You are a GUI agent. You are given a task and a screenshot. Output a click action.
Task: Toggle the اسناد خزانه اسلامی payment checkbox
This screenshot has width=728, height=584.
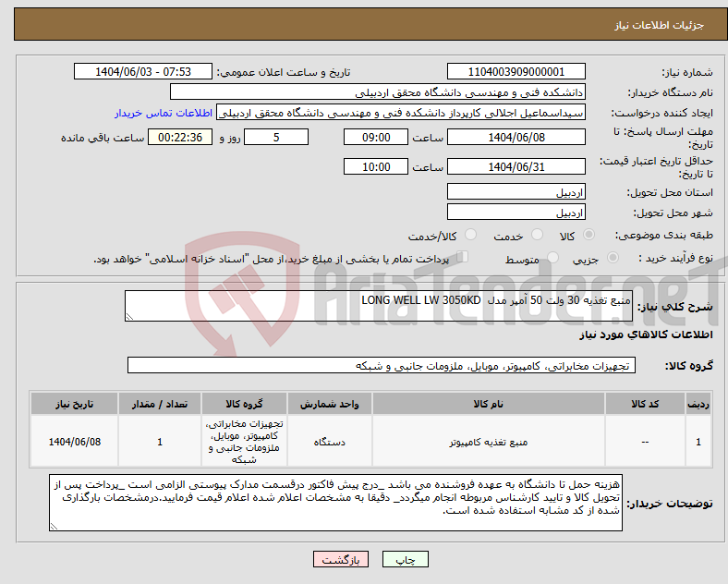tap(463, 257)
